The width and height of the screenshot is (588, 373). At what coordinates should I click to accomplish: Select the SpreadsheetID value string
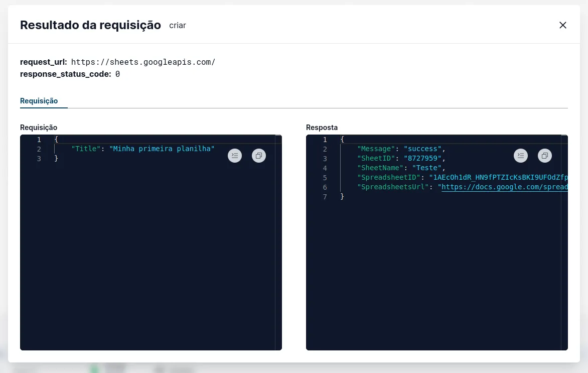498,178
